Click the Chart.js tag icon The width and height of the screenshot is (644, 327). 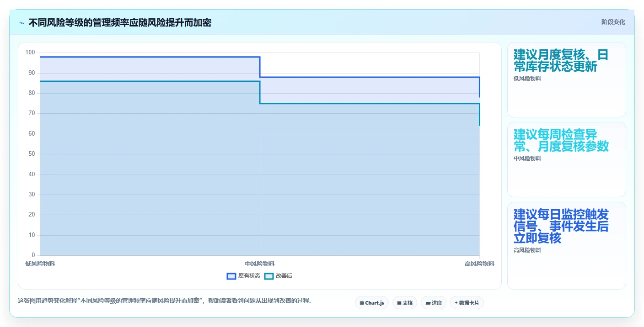[362, 303]
